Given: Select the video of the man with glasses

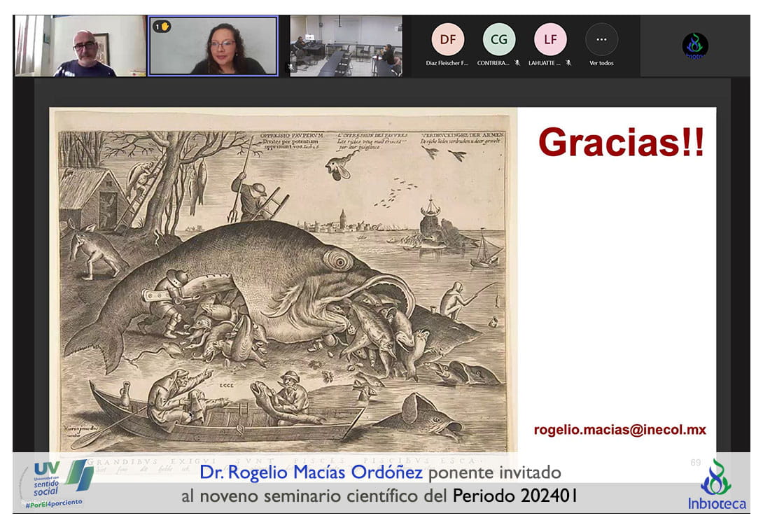Looking at the screenshot, I should coord(79,45).
